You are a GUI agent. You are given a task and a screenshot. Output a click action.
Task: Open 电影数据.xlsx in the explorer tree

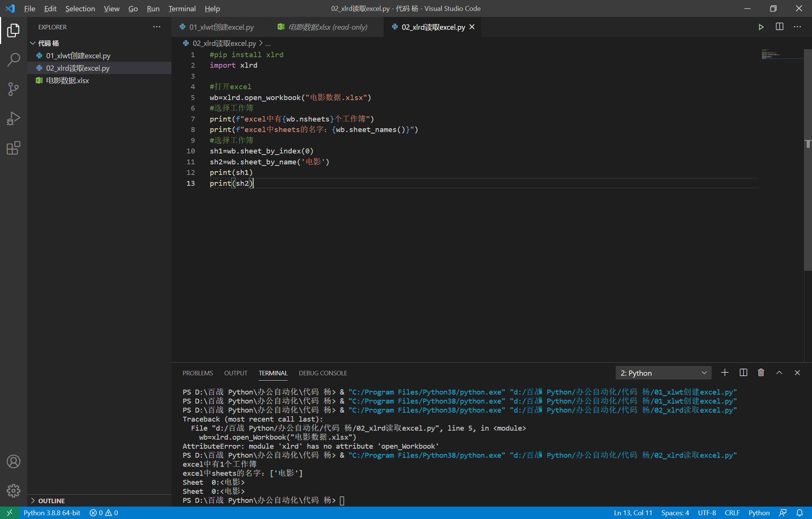coord(99,80)
